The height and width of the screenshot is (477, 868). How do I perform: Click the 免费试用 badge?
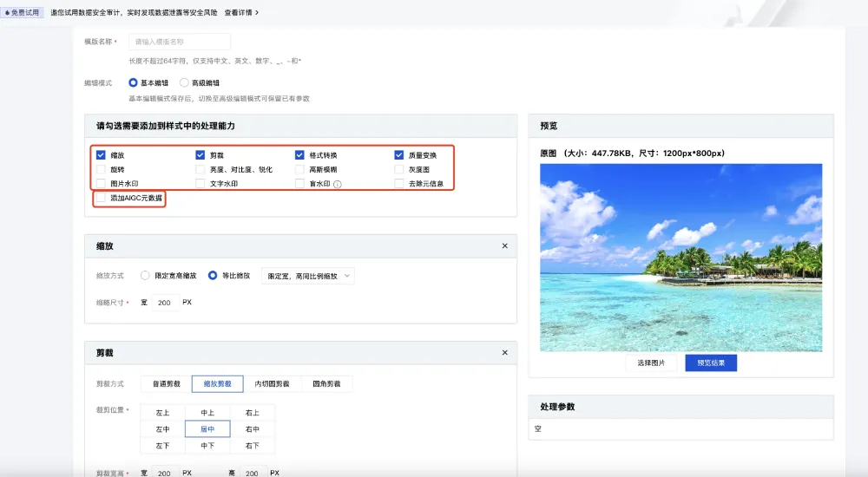tap(23, 12)
